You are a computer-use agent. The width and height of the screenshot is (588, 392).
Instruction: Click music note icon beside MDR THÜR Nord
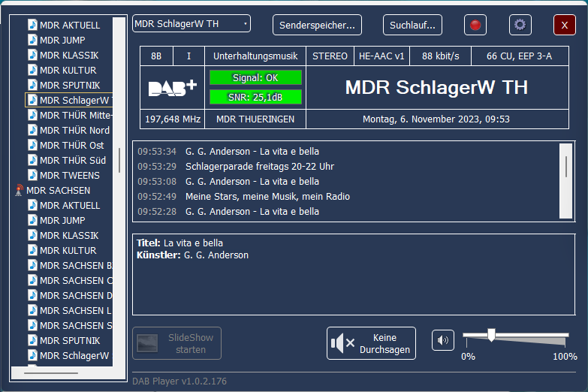[x=32, y=131]
